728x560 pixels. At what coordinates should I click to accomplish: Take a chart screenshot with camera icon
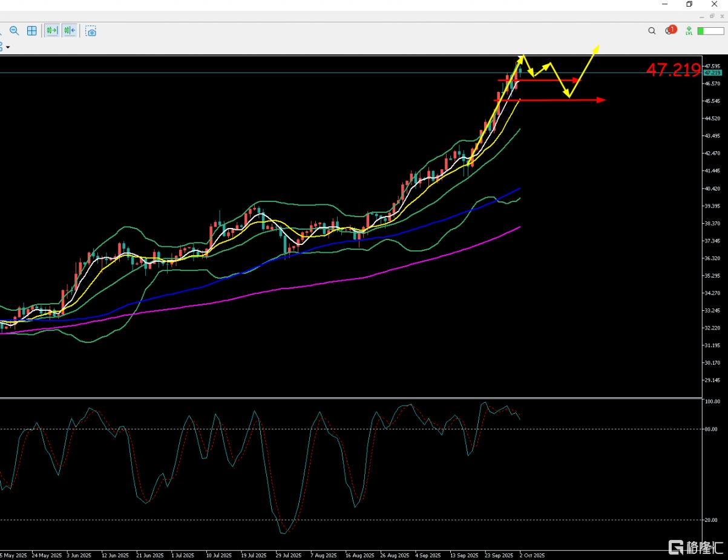pos(91,31)
